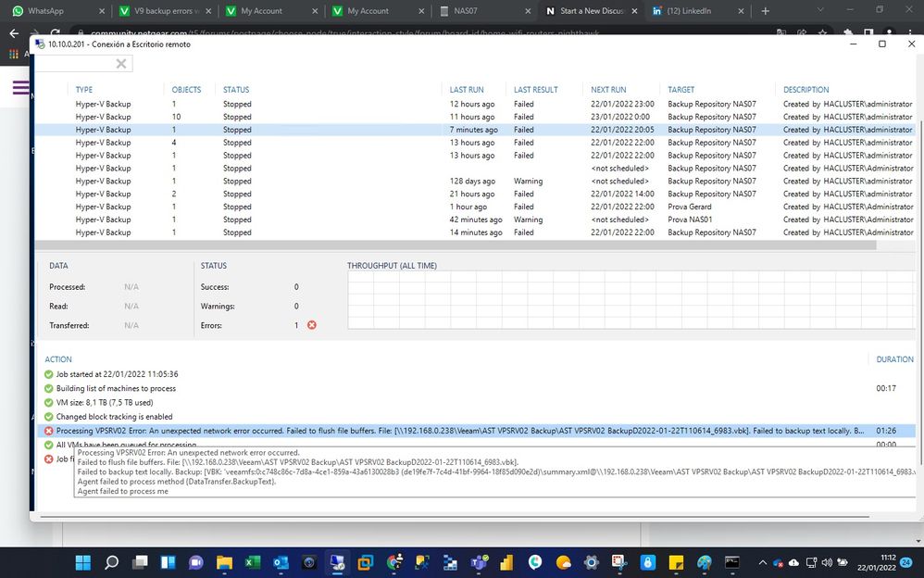Select the job last run 21 hours ago
The width and height of the screenshot is (924, 578).
(475, 194)
